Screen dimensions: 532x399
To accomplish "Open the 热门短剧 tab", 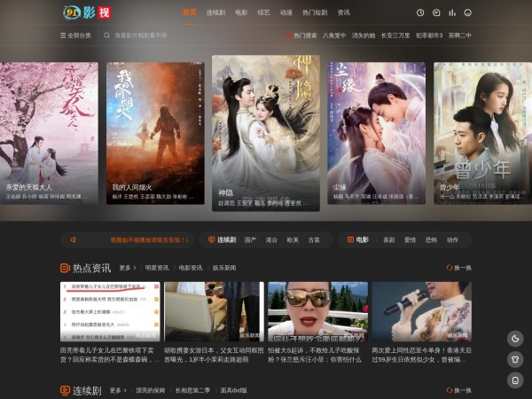I will [315, 12].
